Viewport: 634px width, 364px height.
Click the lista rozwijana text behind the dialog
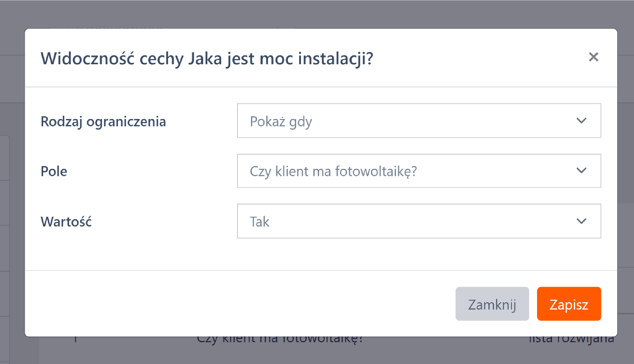(x=571, y=340)
